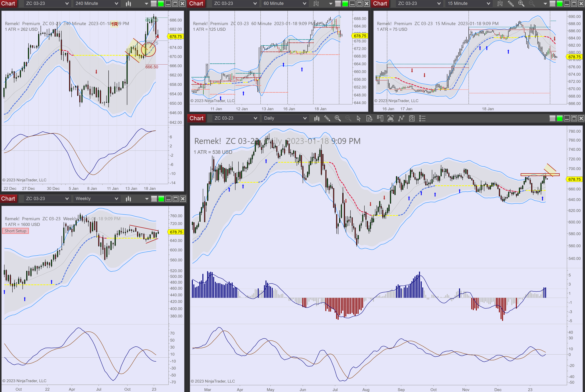585x392 pixels.
Task: Select drawing tools pencil in Daily chart
Action: tap(327, 118)
